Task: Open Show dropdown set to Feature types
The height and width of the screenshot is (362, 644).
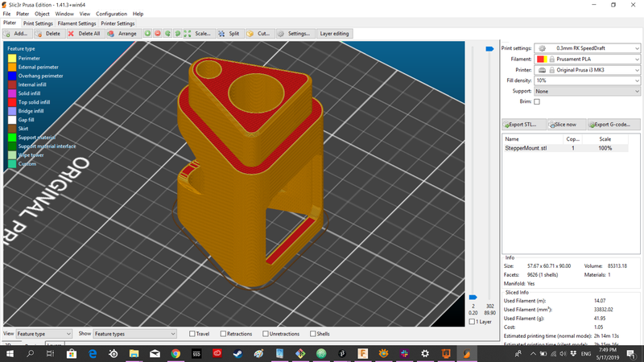Action: point(134,334)
